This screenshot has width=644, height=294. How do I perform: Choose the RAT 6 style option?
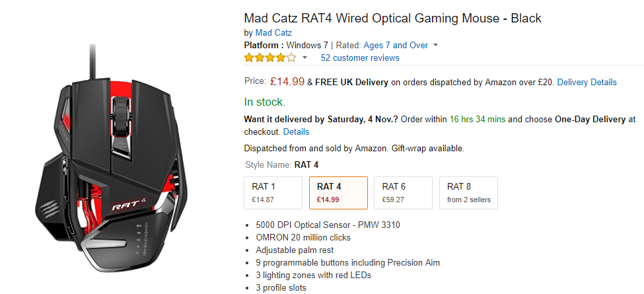(403, 192)
